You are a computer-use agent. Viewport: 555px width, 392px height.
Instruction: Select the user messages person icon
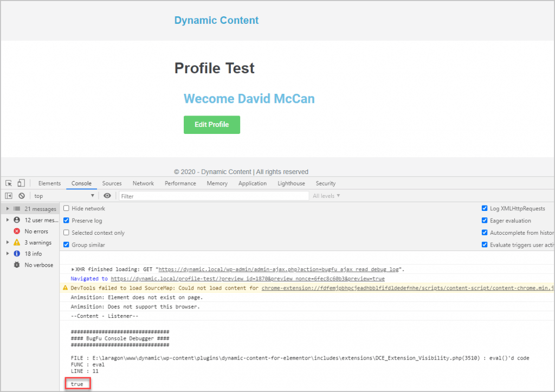coord(17,220)
